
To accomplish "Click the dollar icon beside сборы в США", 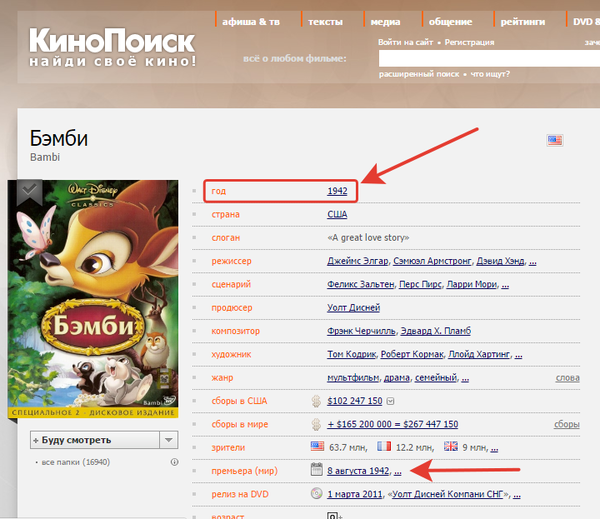I will coord(316,401).
